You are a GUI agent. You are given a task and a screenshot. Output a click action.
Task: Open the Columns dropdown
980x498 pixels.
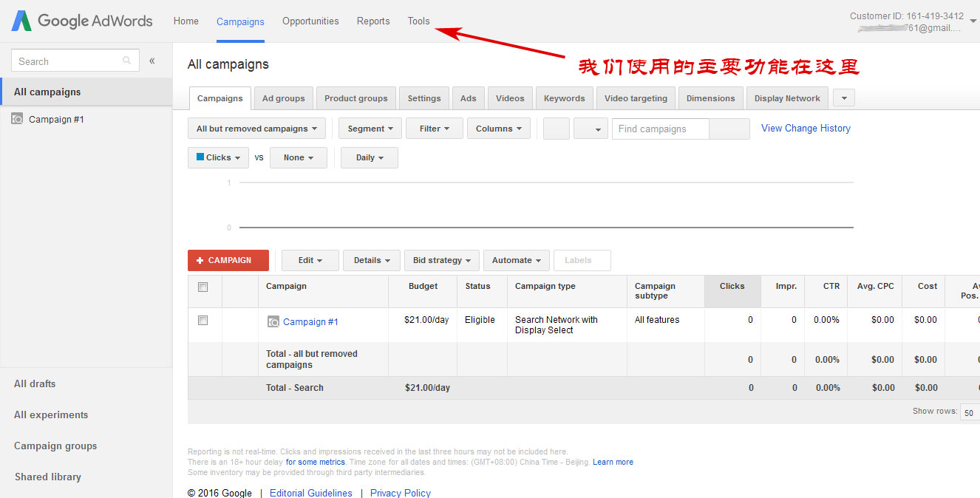[x=499, y=129]
